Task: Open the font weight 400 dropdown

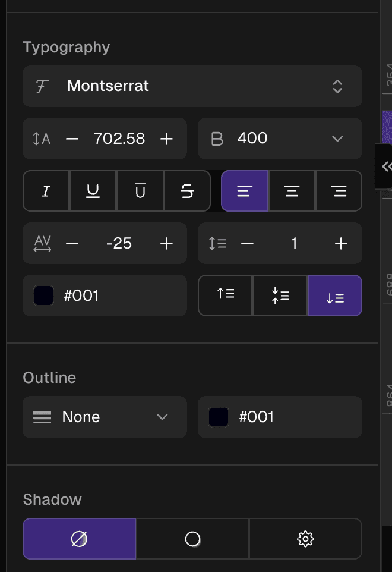Action: click(280, 139)
